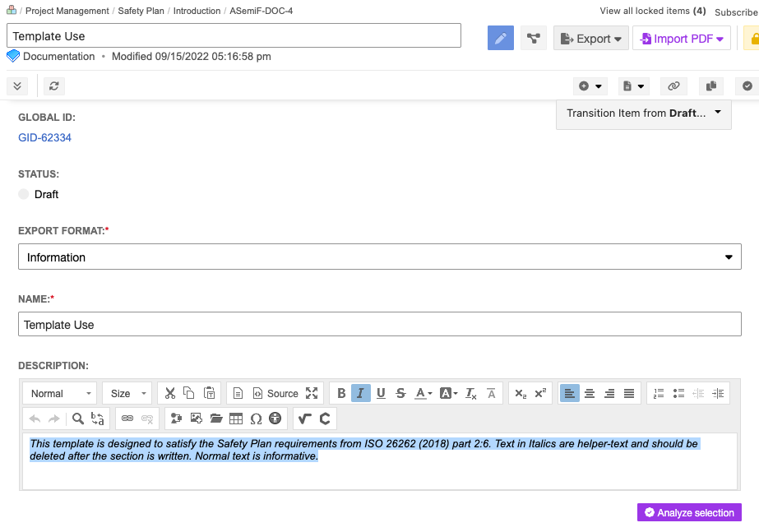Screen dimensions: 759x532
Task: Center align the text
Action: [x=590, y=394]
